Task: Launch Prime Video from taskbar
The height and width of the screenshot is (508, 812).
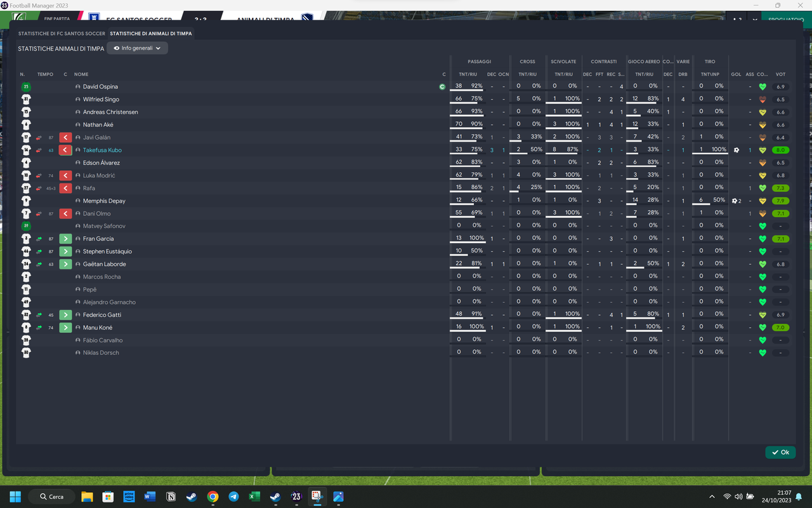Action: click(129, 497)
